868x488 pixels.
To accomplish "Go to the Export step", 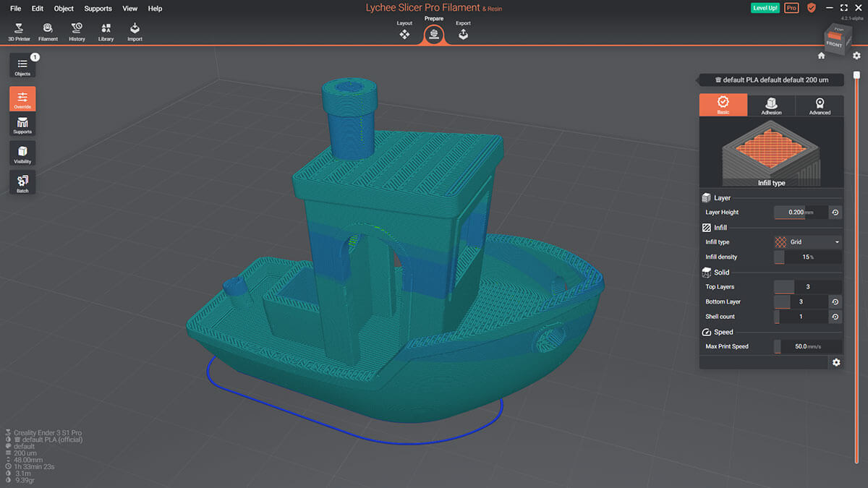I will (463, 32).
